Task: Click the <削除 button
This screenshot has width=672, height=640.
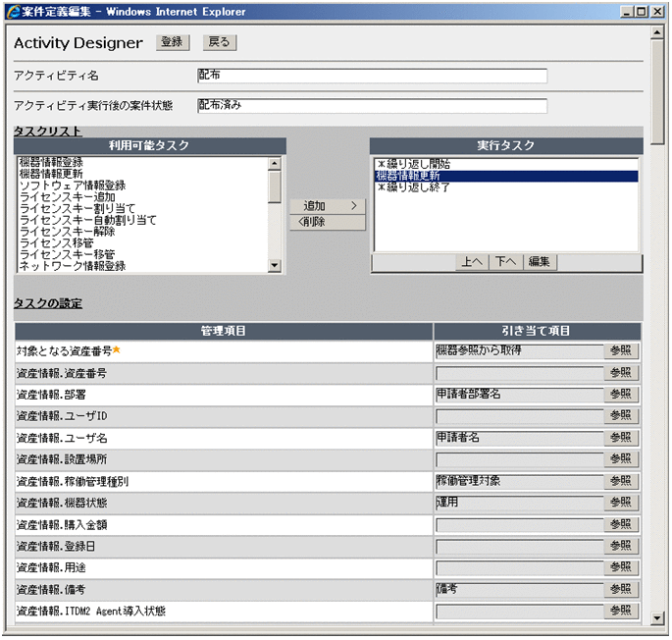Action: 328,222
